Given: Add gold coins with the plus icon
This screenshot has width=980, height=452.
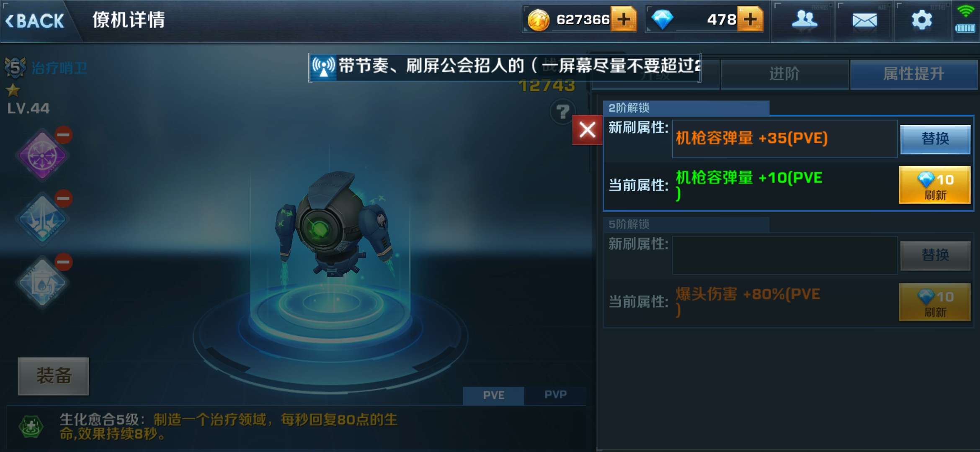Looking at the screenshot, I should (x=624, y=19).
